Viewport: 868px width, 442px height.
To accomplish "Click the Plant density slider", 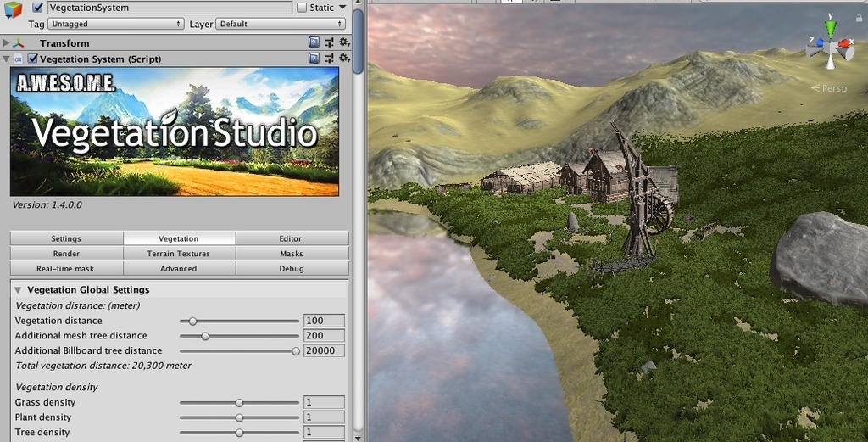I will [239, 417].
